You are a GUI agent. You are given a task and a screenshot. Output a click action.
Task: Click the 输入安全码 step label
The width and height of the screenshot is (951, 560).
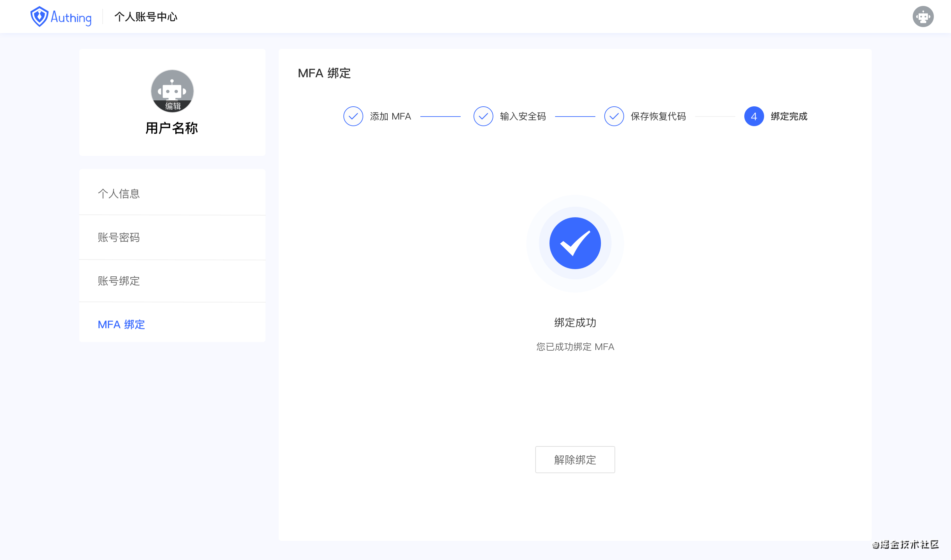[523, 116]
